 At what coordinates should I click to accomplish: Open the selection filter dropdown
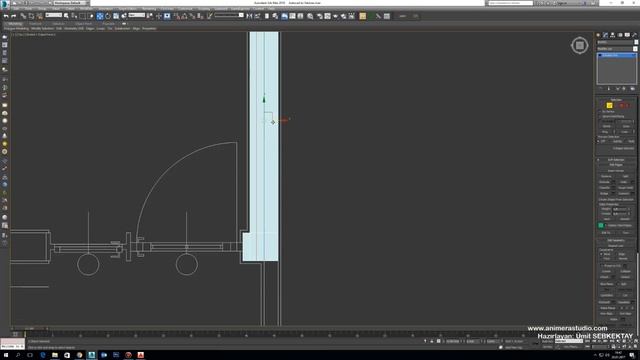pyautogui.click(x=54, y=15)
